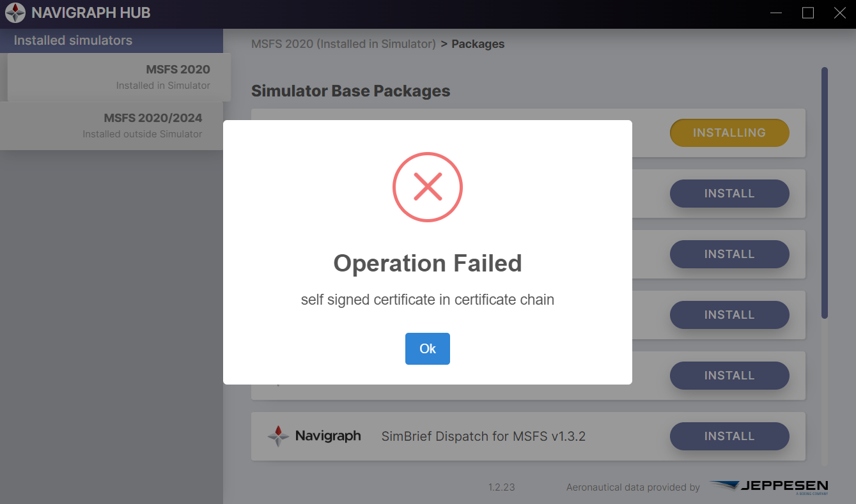Open the MSFS 2020 breadcrumb link
The height and width of the screenshot is (504, 856).
click(343, 44)
